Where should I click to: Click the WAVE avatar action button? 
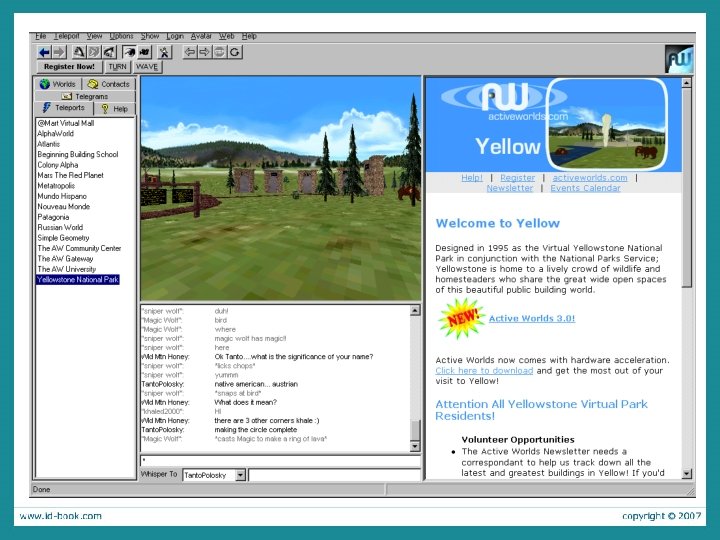tap(147, 67)
